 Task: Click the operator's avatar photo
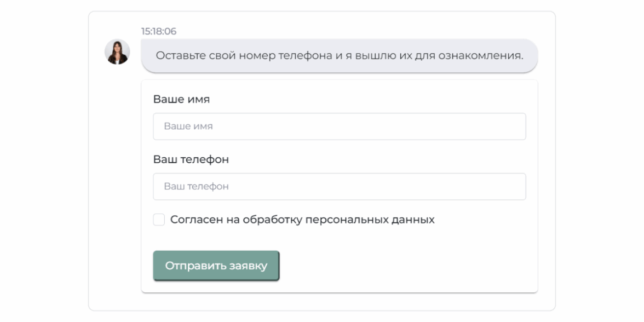point(117,52)
